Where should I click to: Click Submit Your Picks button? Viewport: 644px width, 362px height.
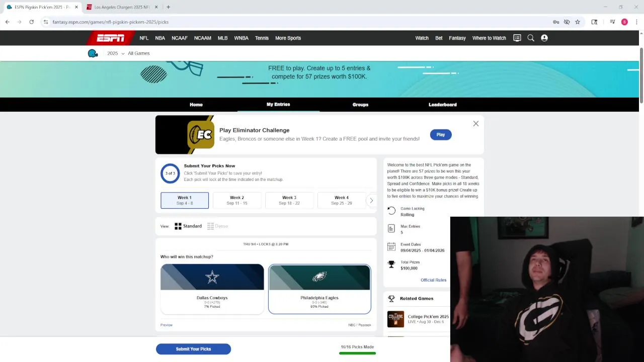pos(193,349)
